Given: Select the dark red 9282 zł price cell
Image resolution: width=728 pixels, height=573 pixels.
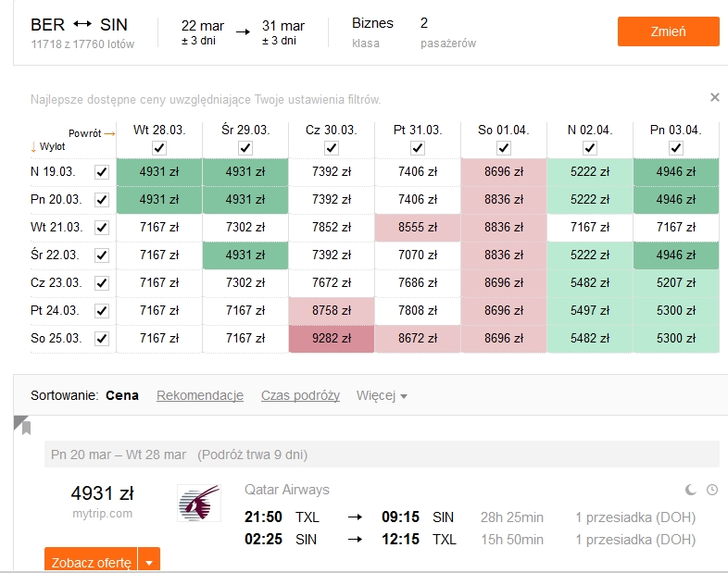Looking at the screenshot, I should click(x=332, y=339).
